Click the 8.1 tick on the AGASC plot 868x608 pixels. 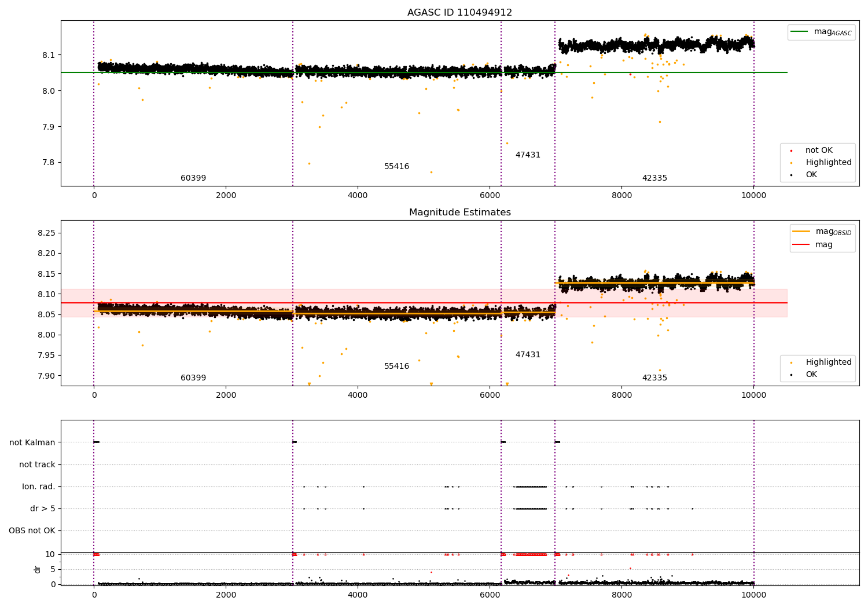(49, 56)
